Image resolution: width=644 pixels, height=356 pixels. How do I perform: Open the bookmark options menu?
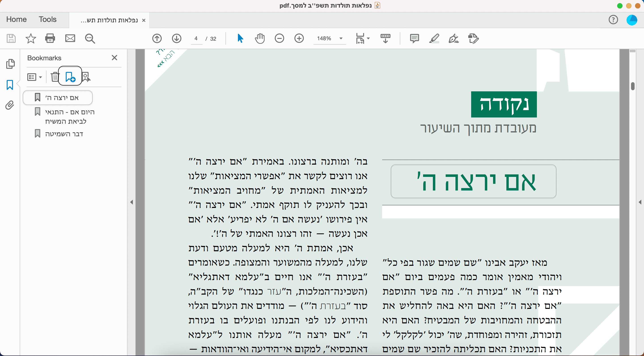tap(34, 77)
